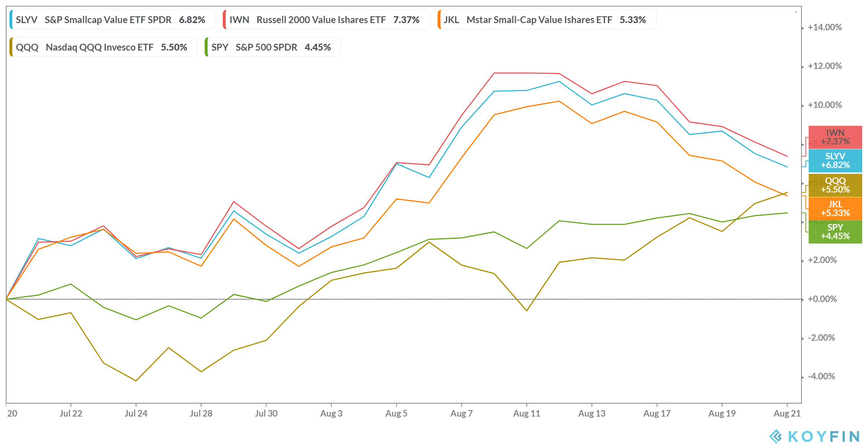Click the +0.00% baseline axis label
This screenshot has height=448, width=868.
[x=822, y=299]
